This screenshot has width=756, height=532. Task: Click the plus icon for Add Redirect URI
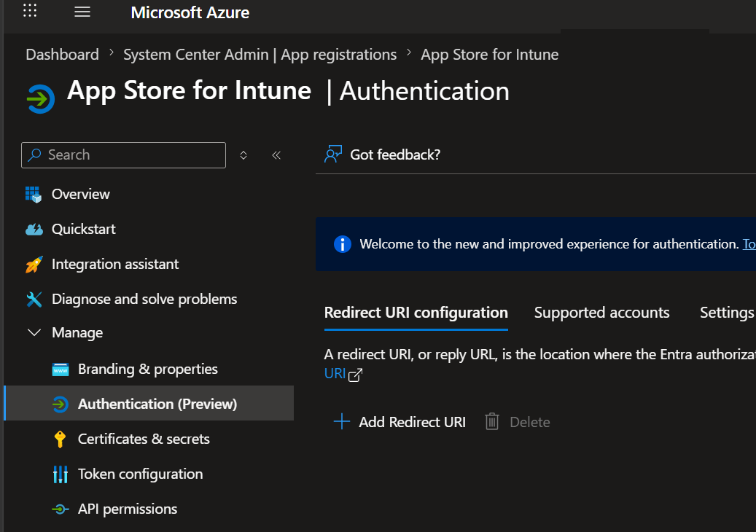coord(342,421)
